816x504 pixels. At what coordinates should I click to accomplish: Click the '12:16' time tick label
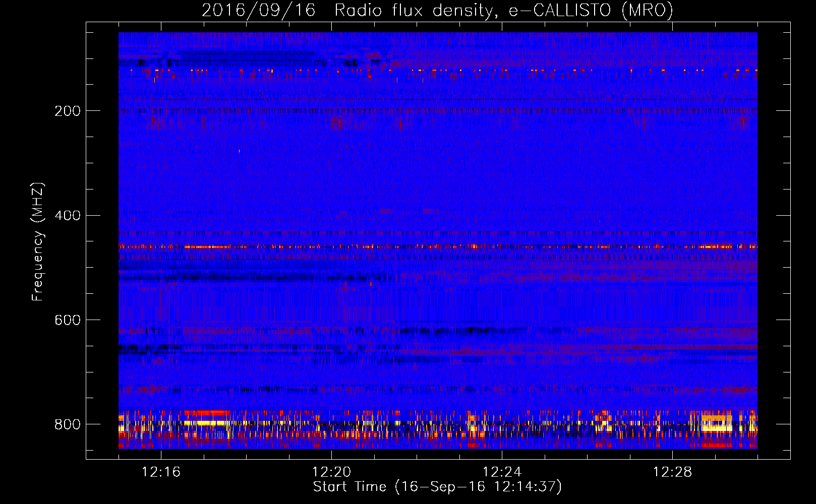point(161,472)
